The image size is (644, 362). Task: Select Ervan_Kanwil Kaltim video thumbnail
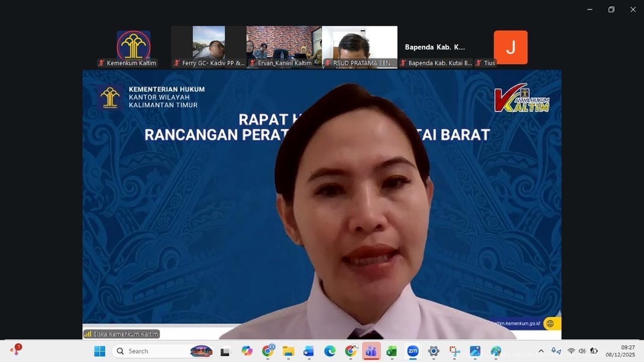(284, 45)
